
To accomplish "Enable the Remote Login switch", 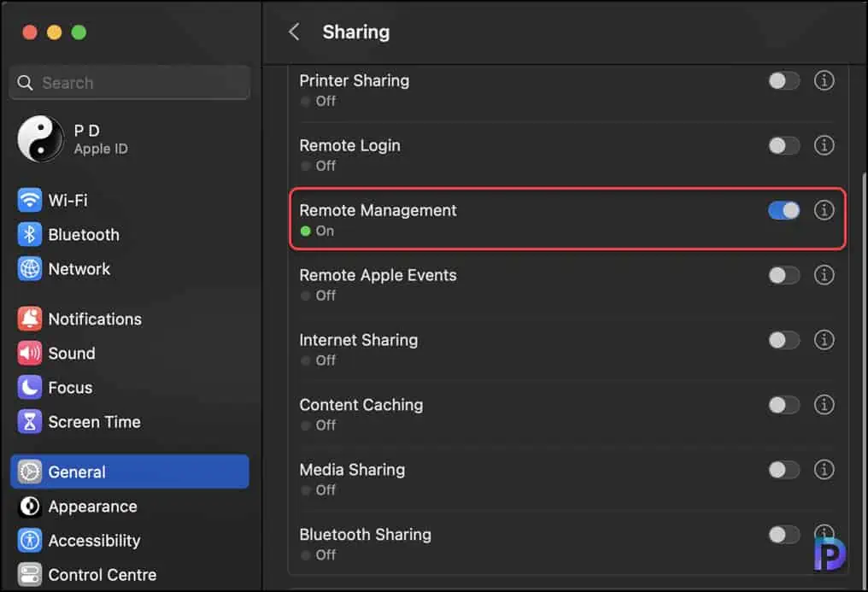I will coord(784,145).
